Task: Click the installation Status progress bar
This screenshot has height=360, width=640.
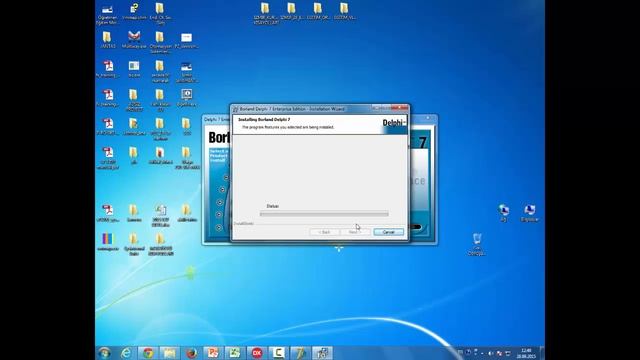Action: (324, 214)
